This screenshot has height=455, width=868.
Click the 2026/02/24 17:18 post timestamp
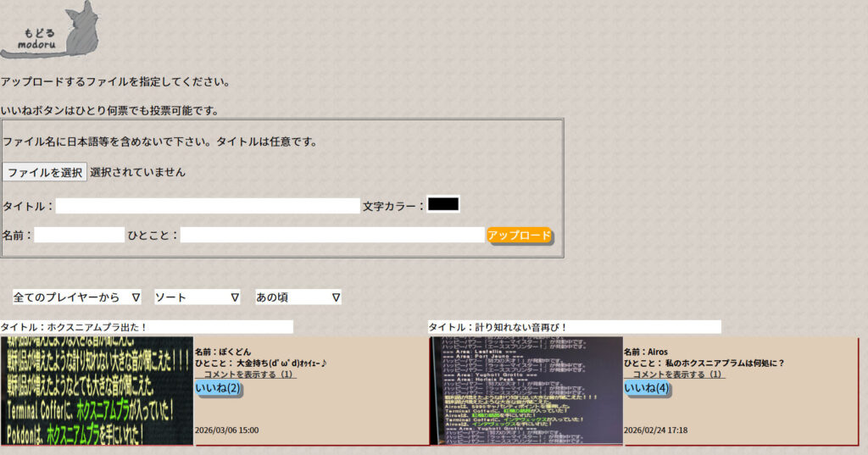[x=655, y=430]
